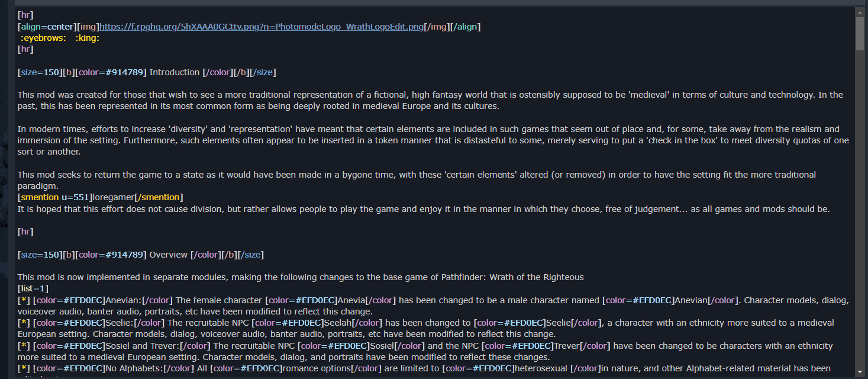
Task: Click the Sosiel and Trever: list label
Action: (x=143, y=346)
